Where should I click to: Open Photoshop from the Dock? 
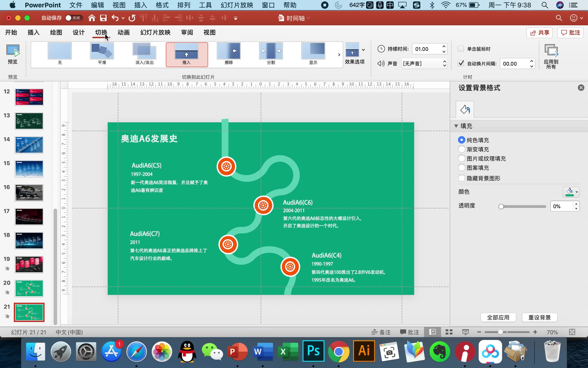313,351
